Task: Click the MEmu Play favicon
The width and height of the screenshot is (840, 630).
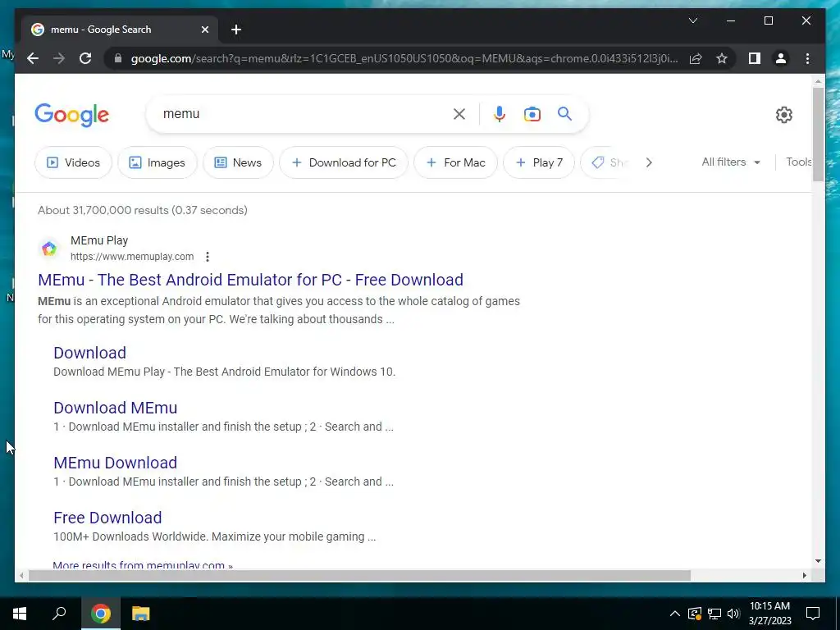Action: coord(49,249)
